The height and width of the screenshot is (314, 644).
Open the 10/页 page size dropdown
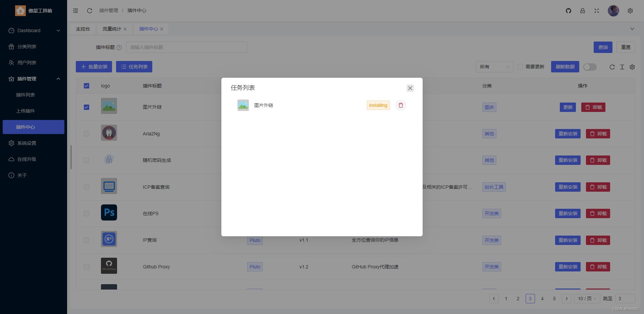point(586,298)
